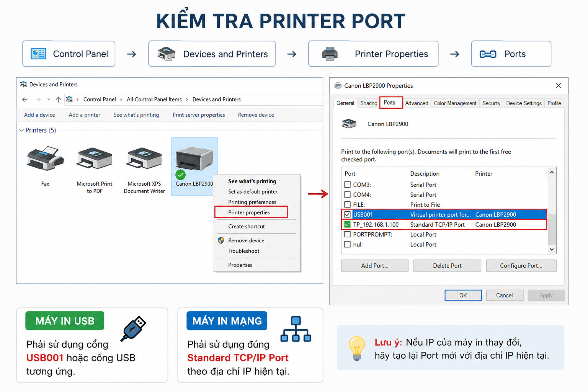Switch to the Ports tab
Viewport: 588px width, 392px height.
click(391, 103)
